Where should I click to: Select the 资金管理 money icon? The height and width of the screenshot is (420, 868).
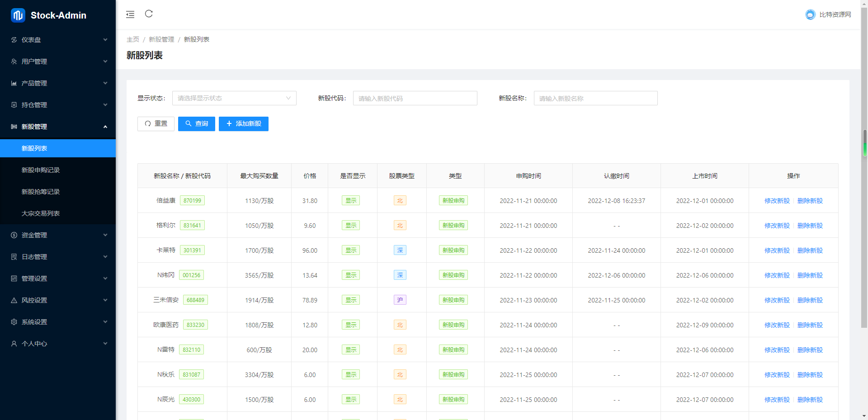coord(14,235)
